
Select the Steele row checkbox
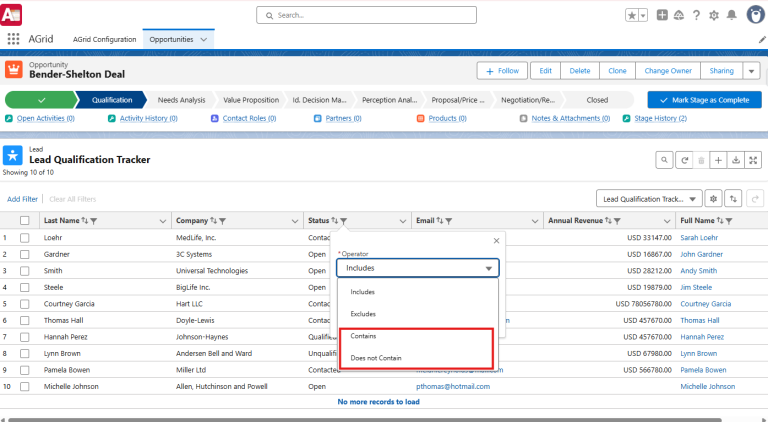click(24, 287)
